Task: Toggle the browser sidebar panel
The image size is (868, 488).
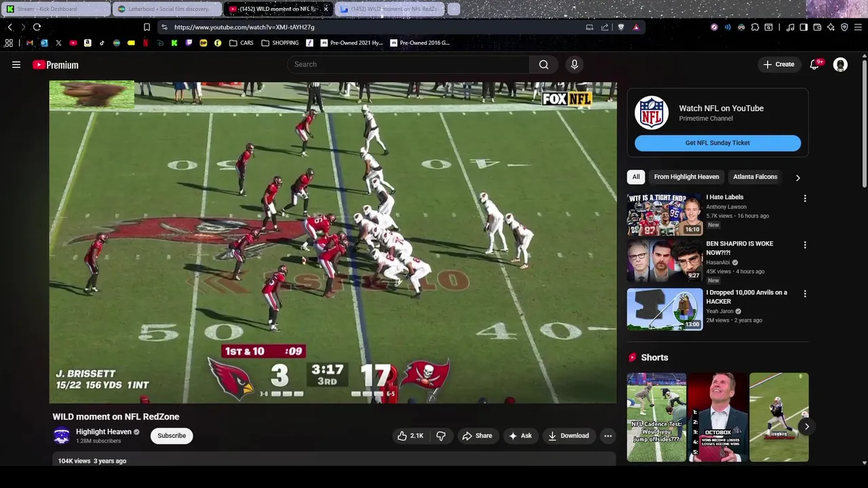Action: pyautogui.click(x=804, y=27)
